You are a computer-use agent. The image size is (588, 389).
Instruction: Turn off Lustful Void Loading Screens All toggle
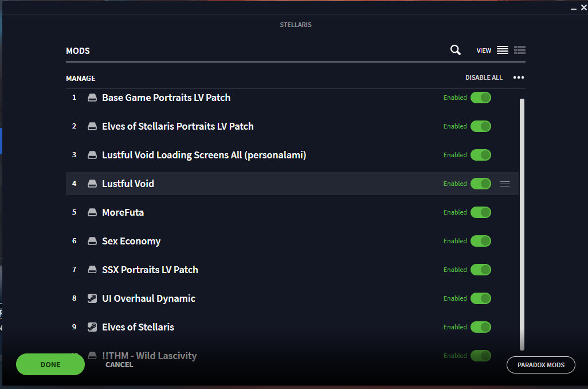(x=481, y=155)
